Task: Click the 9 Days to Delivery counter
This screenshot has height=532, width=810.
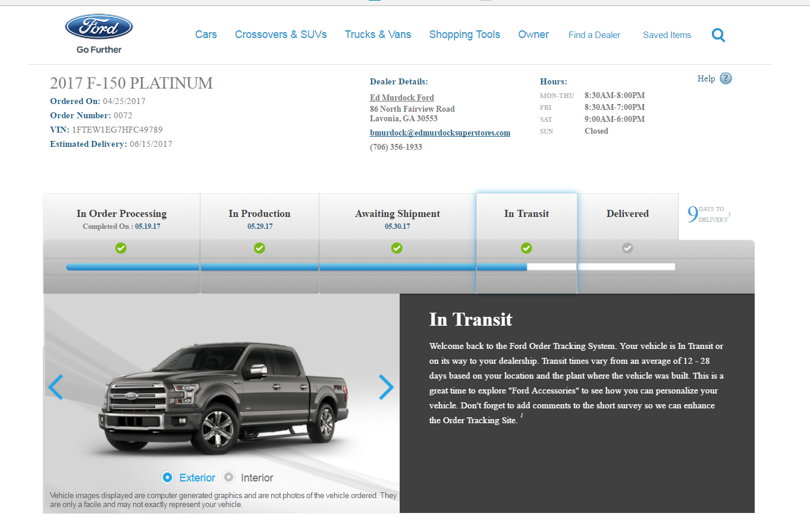Action: point(707,214)
